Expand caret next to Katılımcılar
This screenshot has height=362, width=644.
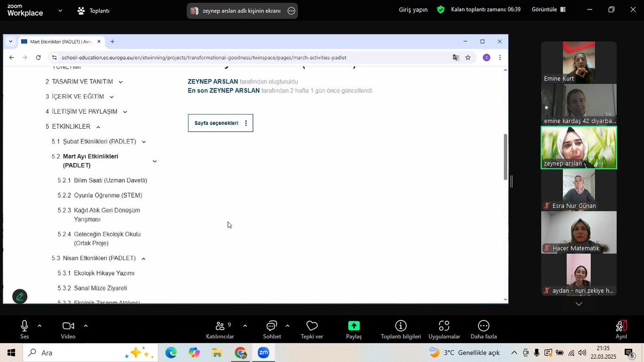click(x=245, y=326)
